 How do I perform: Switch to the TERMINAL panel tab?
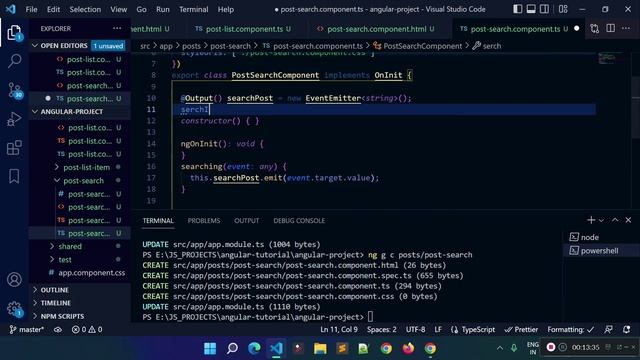click(158, 220)
